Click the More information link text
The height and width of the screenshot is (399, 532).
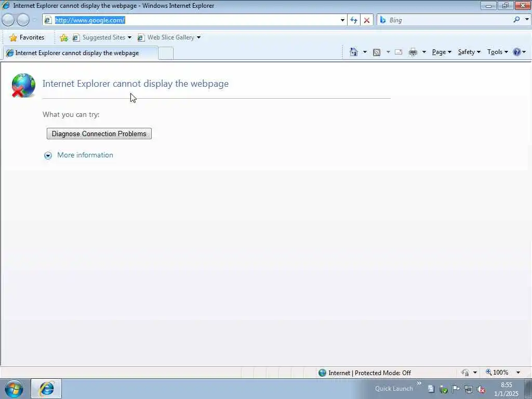(85, 155)
